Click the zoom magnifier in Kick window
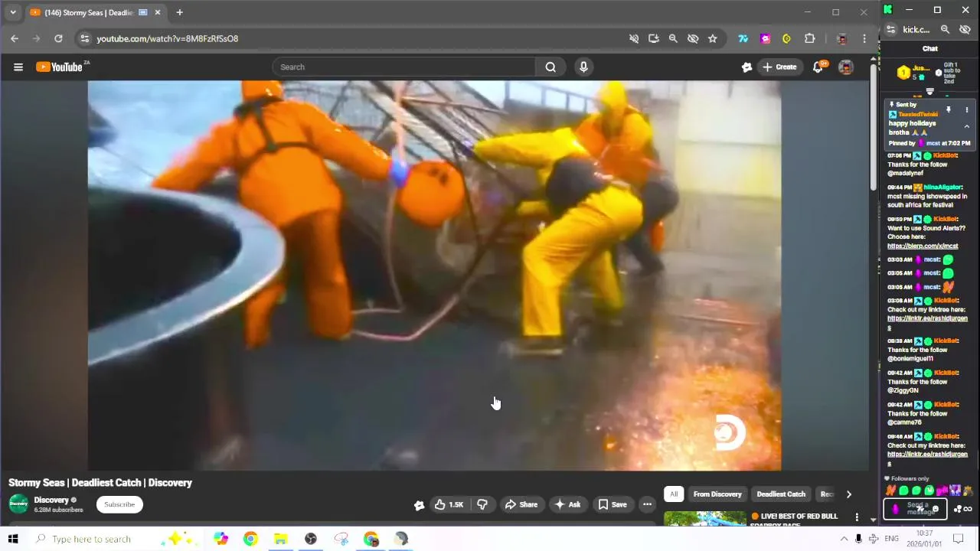Screen dimensions: 980x551 click(945, 29)
